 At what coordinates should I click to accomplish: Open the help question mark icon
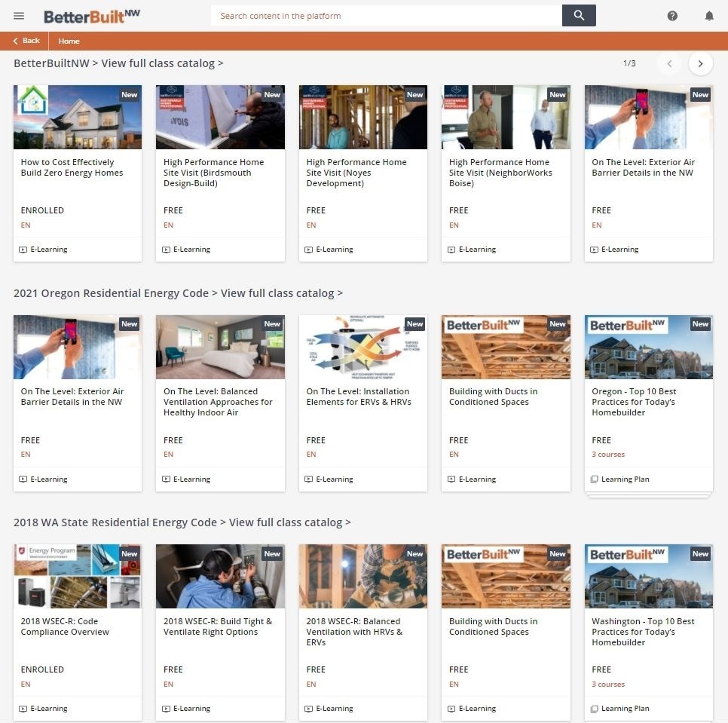[671, 16]
